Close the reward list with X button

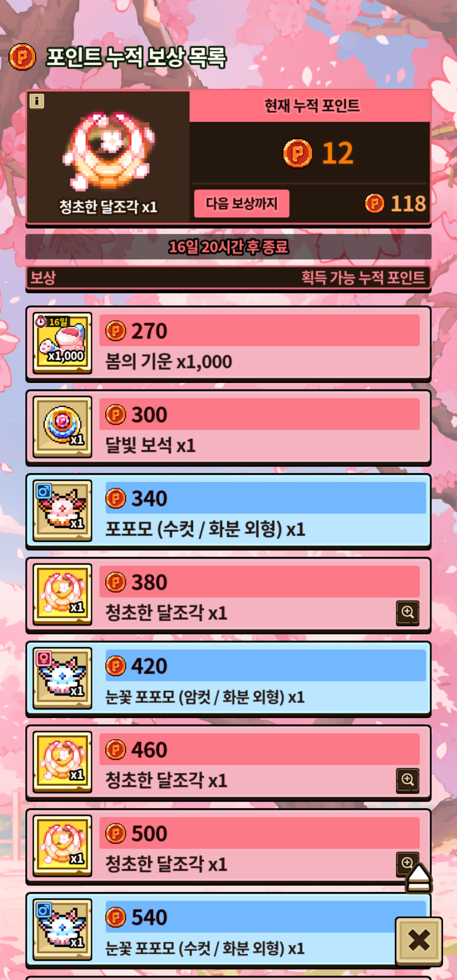[x=419, y=940]
